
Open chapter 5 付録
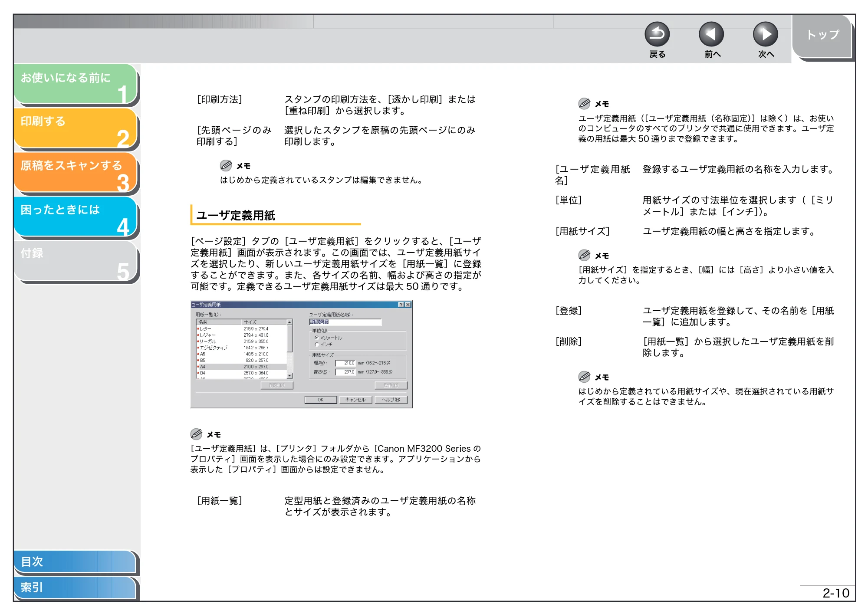(76, 261)
